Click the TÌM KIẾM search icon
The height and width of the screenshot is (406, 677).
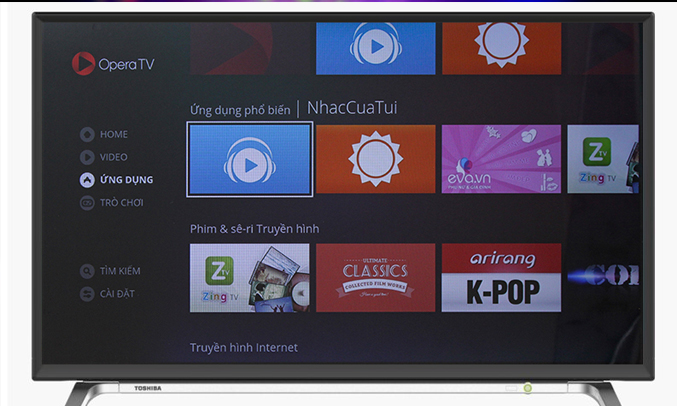[87, 271]
